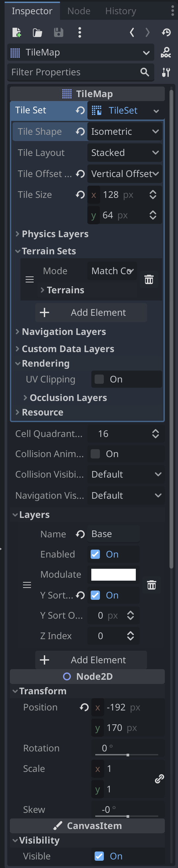The width and height of the screenshot is (178, 868).
Task: Add Element to Terrain Sets
Action: 91,312
